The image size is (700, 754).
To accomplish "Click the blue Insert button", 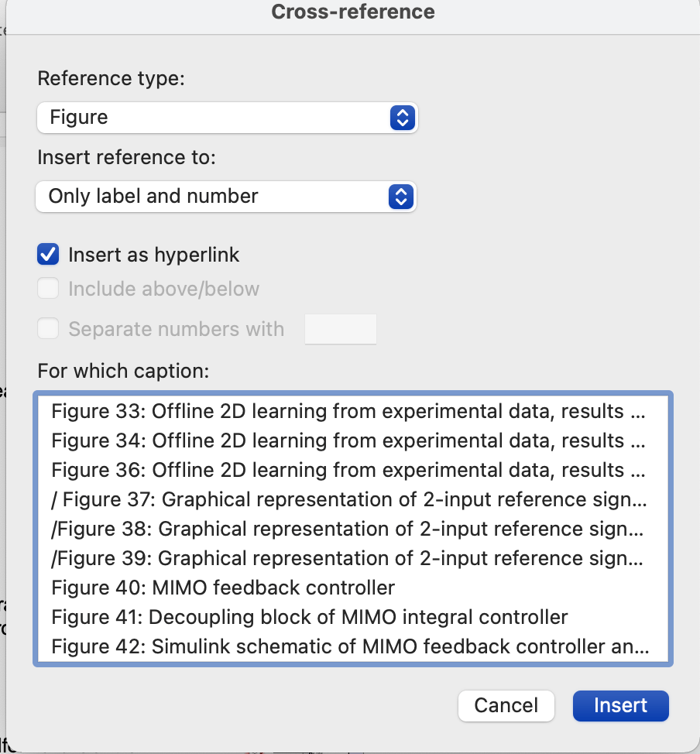I will [x=620, y=705].
